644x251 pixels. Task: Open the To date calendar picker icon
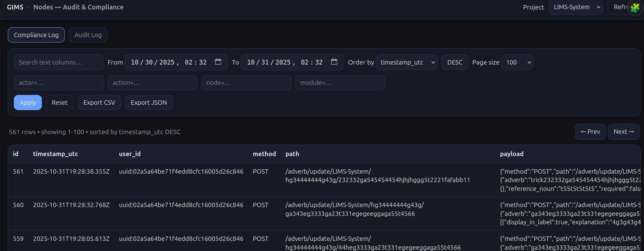tap(334, 62)
